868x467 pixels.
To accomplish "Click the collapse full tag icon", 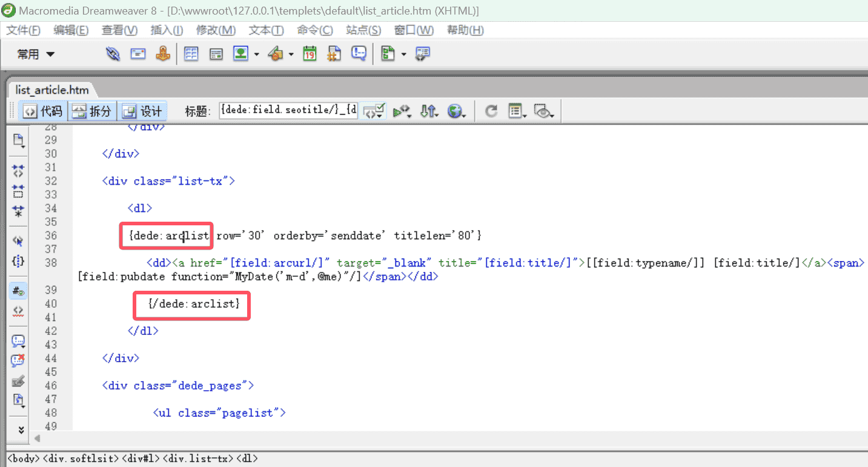I will point(18,171).
